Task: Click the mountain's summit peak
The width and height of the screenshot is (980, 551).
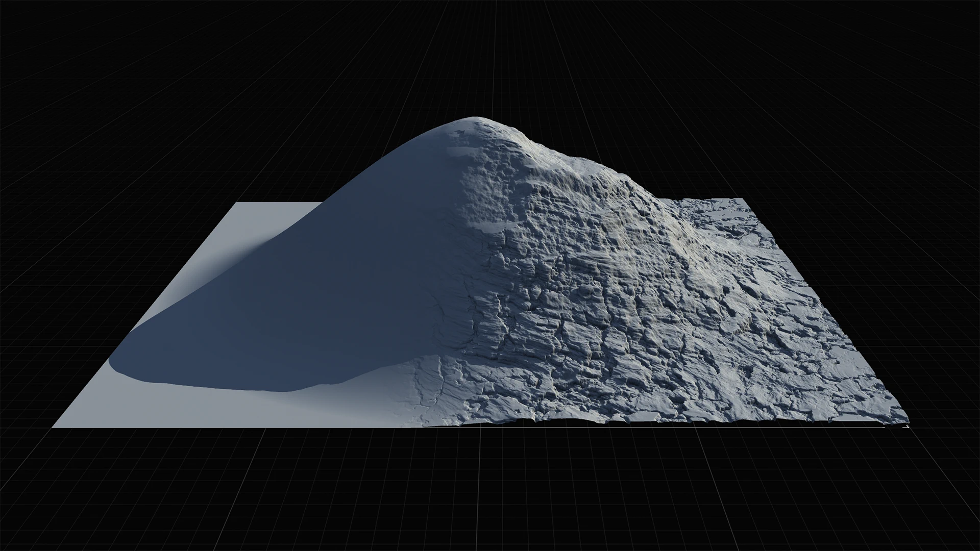Action: [x=474, y=118]
